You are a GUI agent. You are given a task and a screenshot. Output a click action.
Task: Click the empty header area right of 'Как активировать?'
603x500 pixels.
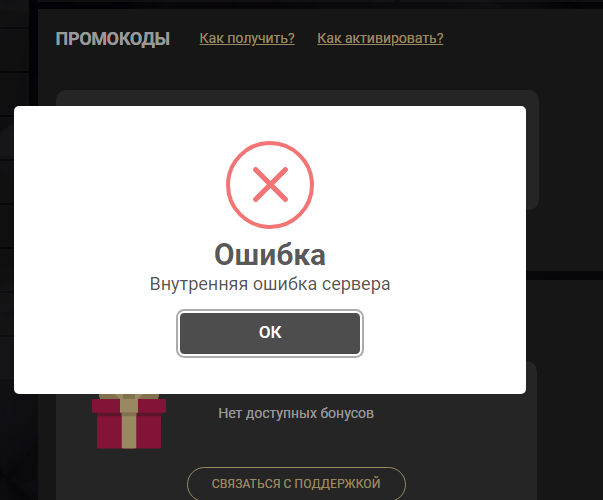(519, 38)
